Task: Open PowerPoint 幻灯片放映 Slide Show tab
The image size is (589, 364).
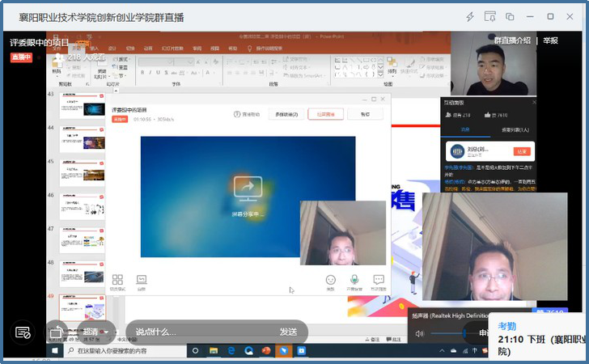Action: click(172, 49)
